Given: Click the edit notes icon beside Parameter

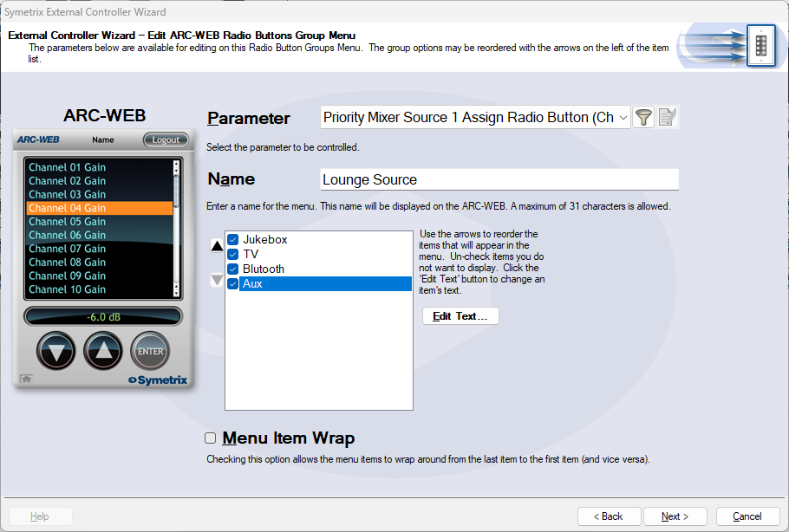Looking at the screenshot, I should [x=667, y=118].
